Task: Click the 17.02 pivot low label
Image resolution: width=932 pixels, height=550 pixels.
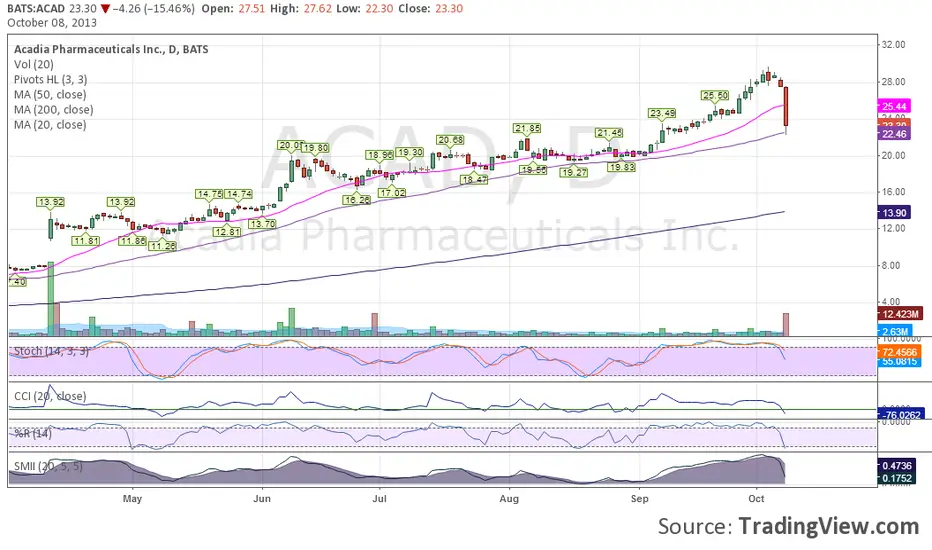Action: pos(392,193)
